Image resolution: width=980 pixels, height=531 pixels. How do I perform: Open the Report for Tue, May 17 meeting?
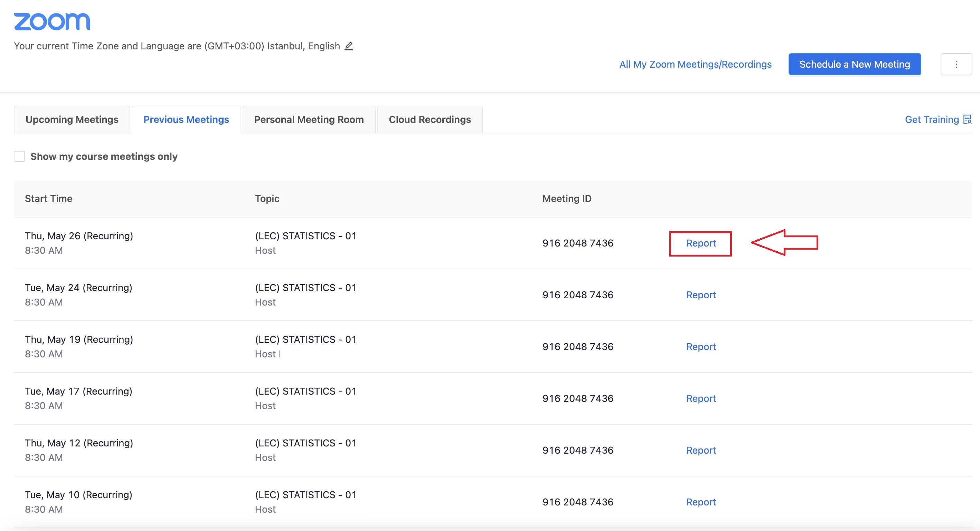click(x=701, y=398)
